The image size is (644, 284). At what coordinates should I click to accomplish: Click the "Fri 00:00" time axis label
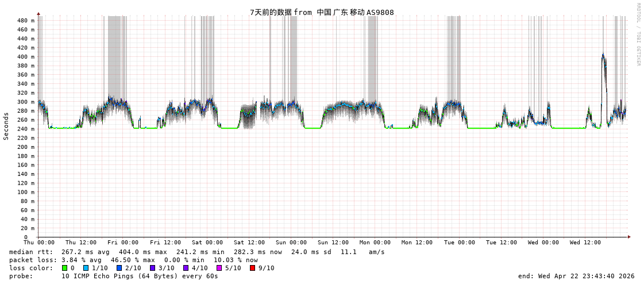coord(124,243)
